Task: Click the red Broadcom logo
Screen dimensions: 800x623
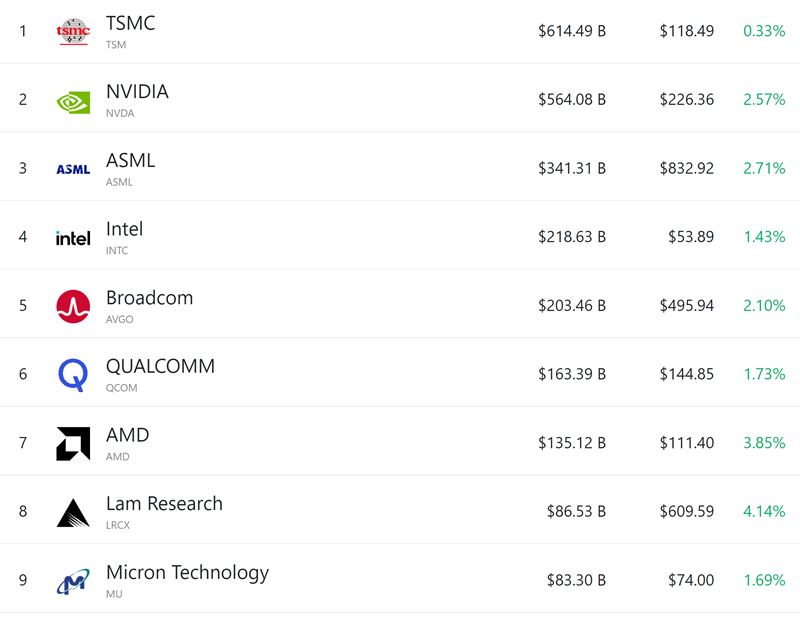Action: (73, 306)
